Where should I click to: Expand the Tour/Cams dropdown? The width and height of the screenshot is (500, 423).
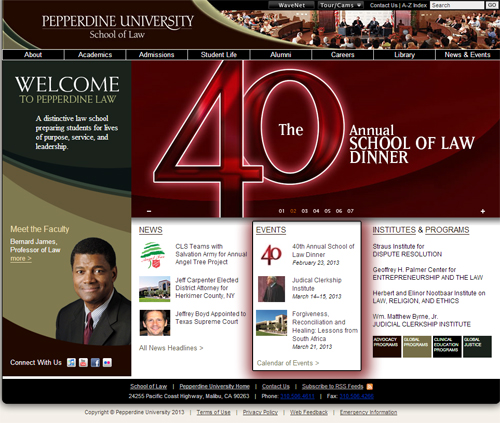pos(340,5)
